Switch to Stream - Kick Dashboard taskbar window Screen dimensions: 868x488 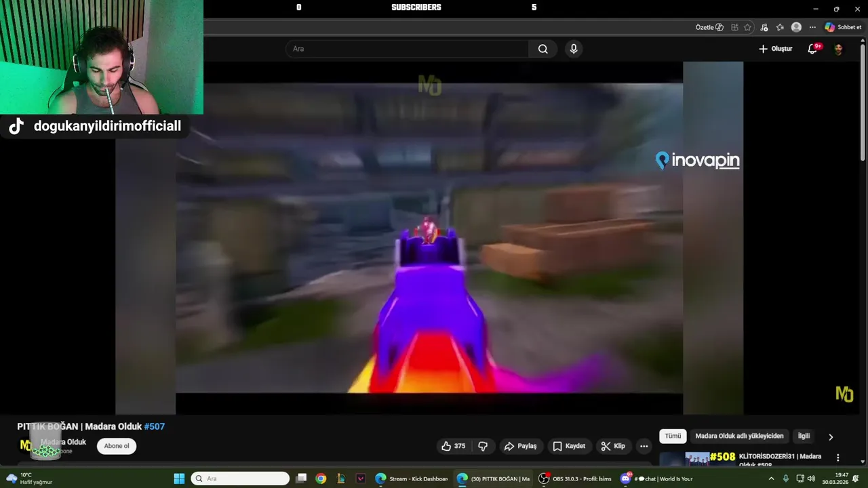click(412, 479)
